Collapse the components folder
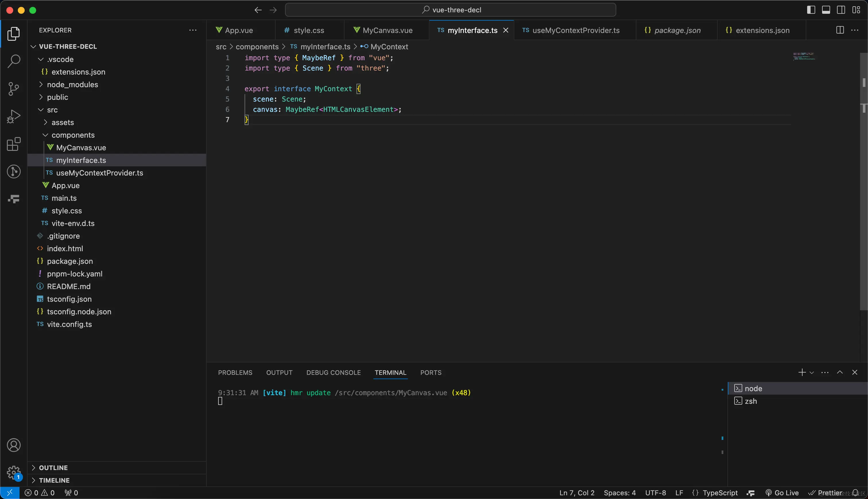Screen dimensions: 868x499 73,135
